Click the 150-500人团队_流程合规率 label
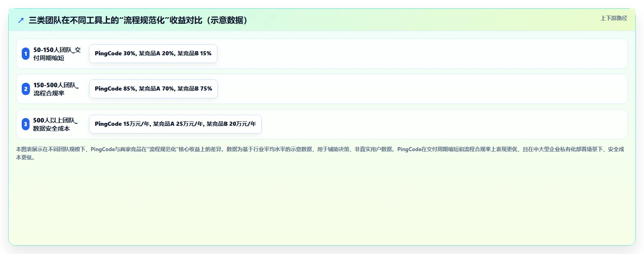 [56, 89]
